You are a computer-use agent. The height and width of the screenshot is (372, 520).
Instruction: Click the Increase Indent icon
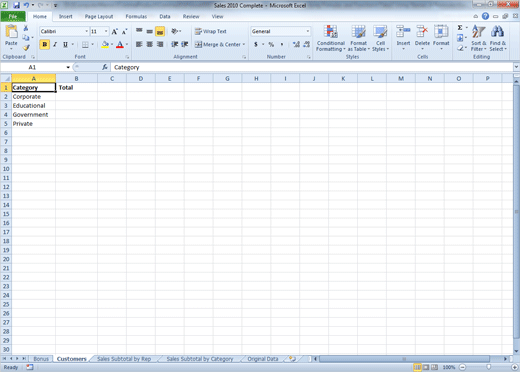click(185, 44)
